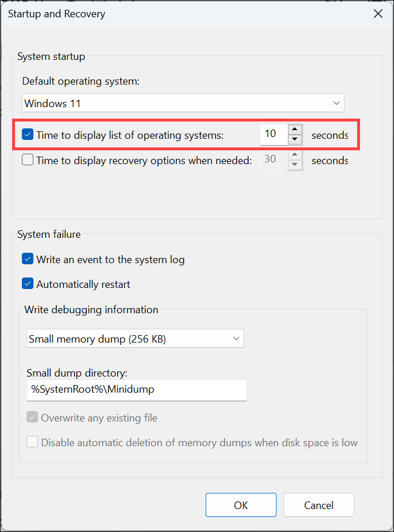The height and width of the screenshot is (532, 394).
Task: Expand the Small memory dump dropdown
Action: [x=135, y=339]
